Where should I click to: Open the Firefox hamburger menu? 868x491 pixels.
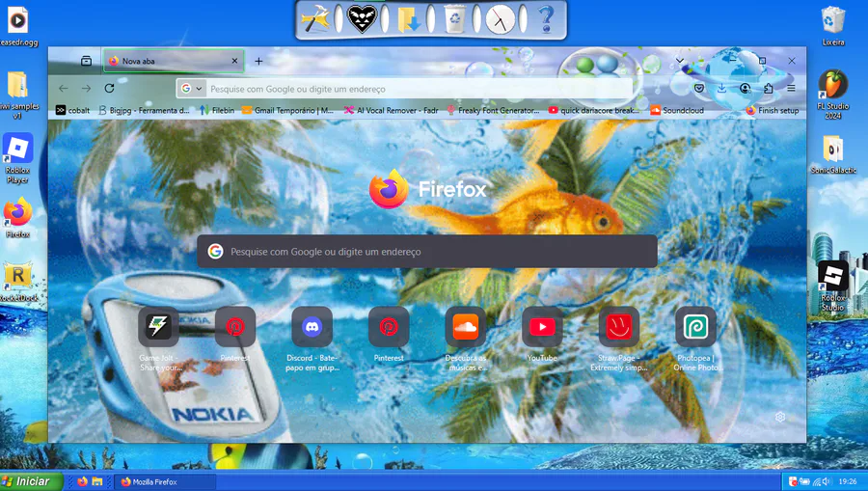(x=792, y=89)
